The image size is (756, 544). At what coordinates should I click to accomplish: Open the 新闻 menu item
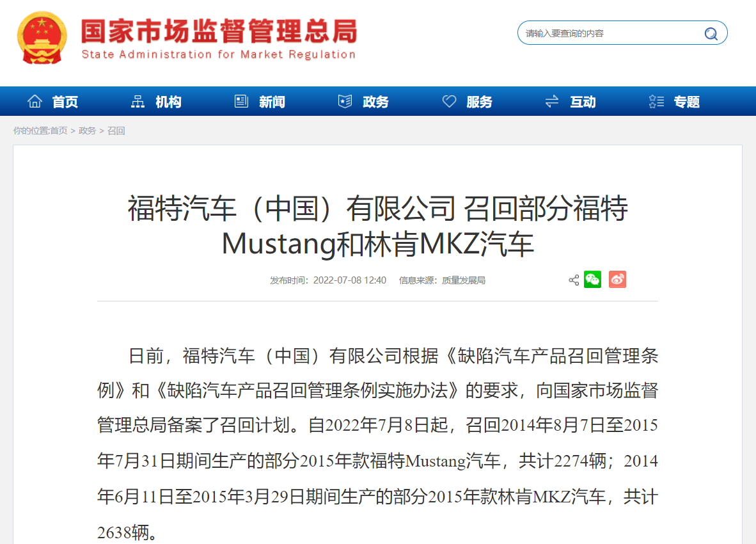[x=272, y=102]
